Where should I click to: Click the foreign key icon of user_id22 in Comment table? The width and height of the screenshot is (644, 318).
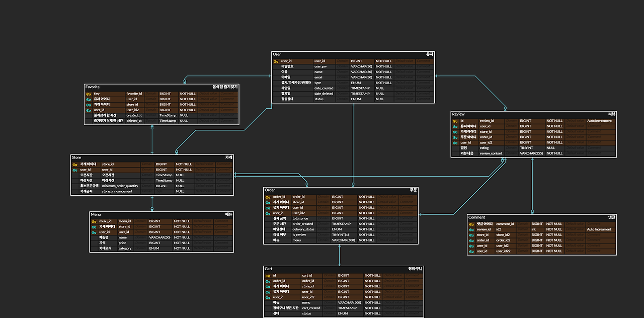471,251
